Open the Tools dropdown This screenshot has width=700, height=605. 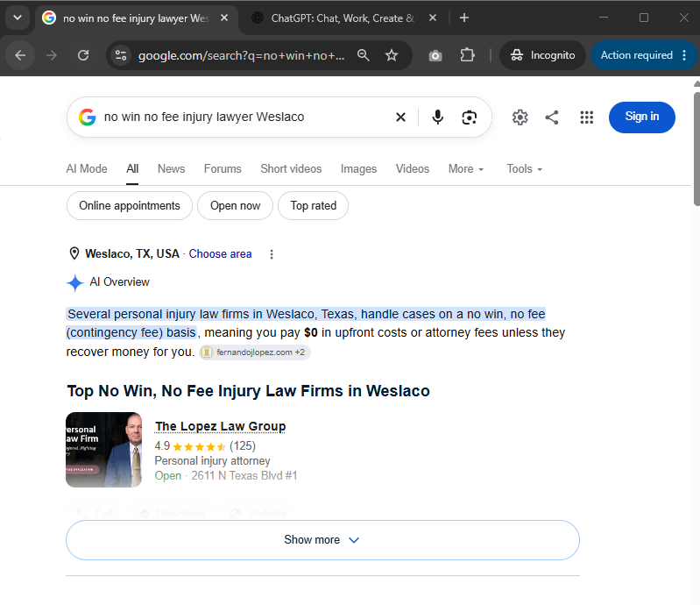coord(524,169)
